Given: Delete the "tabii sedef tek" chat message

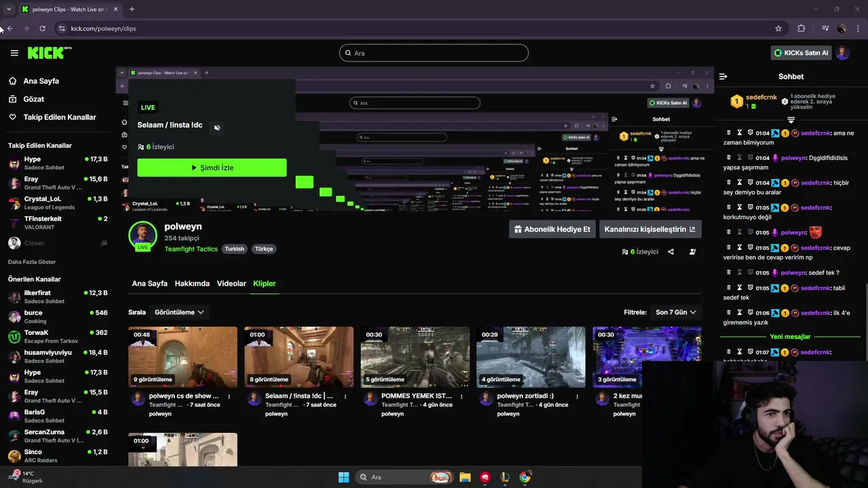Looking at the screenshot, I should point(729,288).
